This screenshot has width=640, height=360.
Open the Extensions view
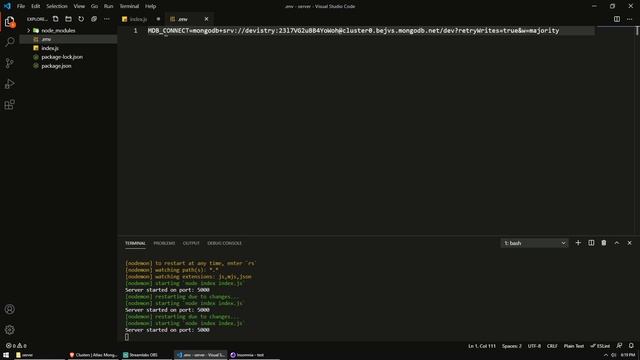click(x=10, y=104)
